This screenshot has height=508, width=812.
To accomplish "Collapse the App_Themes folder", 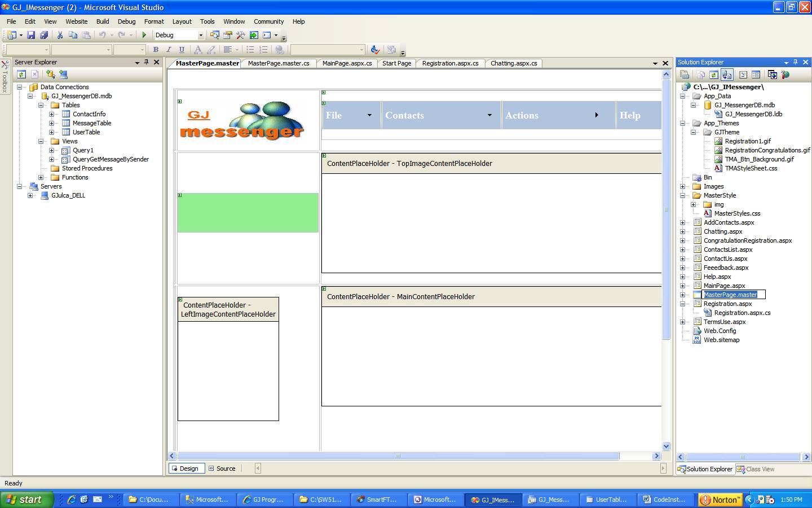I will (682, 123).
